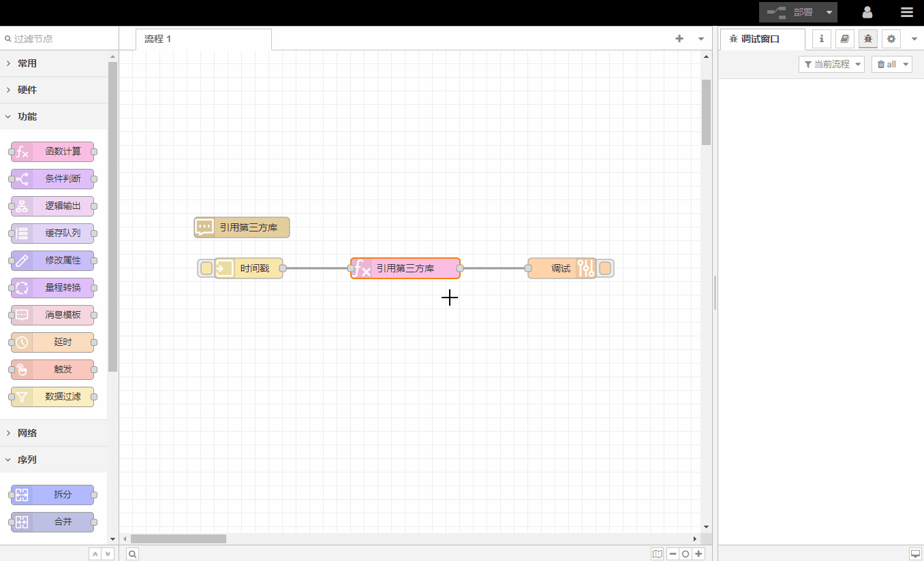The image size is (924, 561).
Task: Open the hamburger main menu
Action: tap(906, 12)
